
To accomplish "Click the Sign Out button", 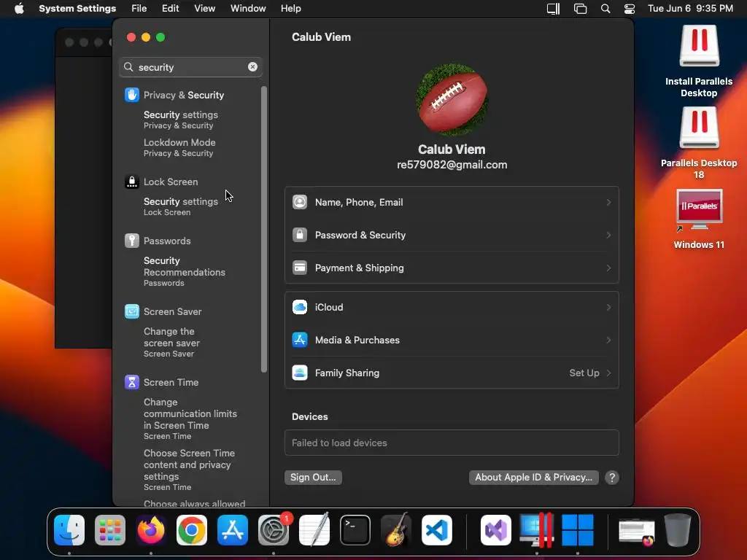I will 313,478.
